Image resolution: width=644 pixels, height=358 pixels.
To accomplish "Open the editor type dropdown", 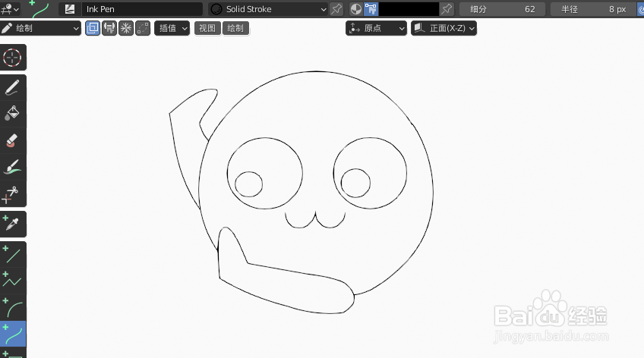I will 10,9.
